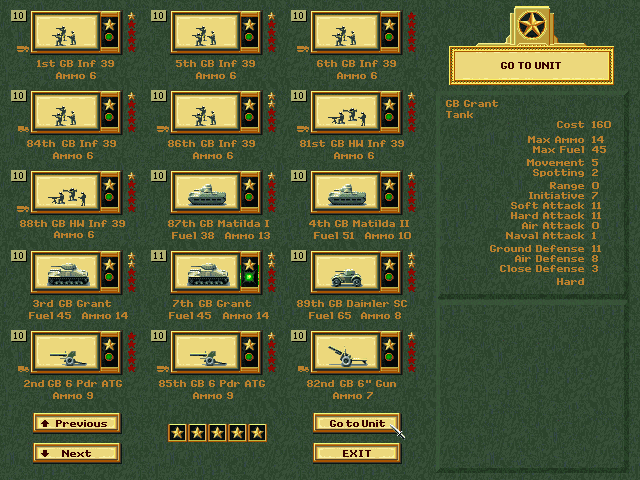Select the 4th GB Matilda II tank

point(345,193)
